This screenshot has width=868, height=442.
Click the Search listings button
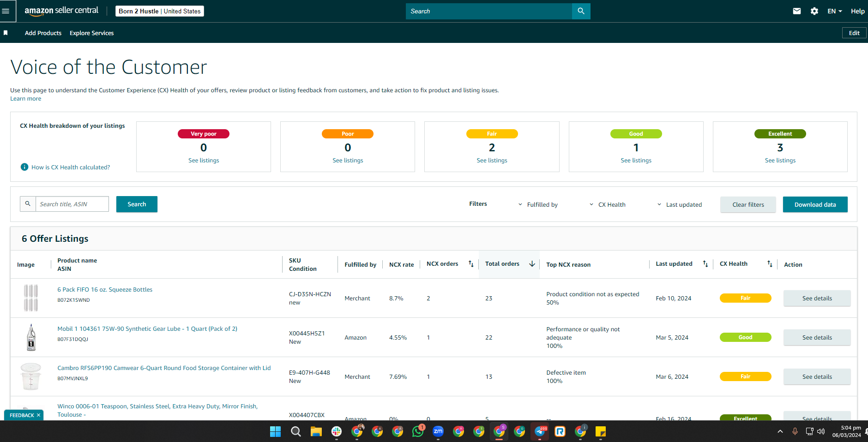(x=137, y=204)
